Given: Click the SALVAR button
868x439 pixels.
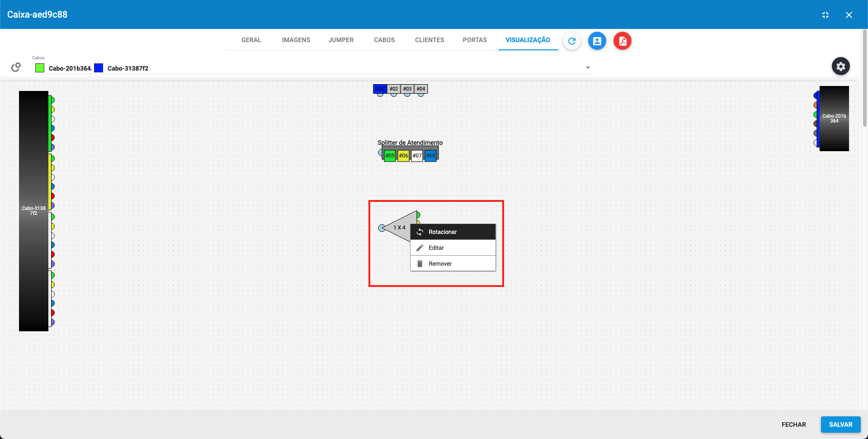Looking at the screenshot, I should (841, 425).
